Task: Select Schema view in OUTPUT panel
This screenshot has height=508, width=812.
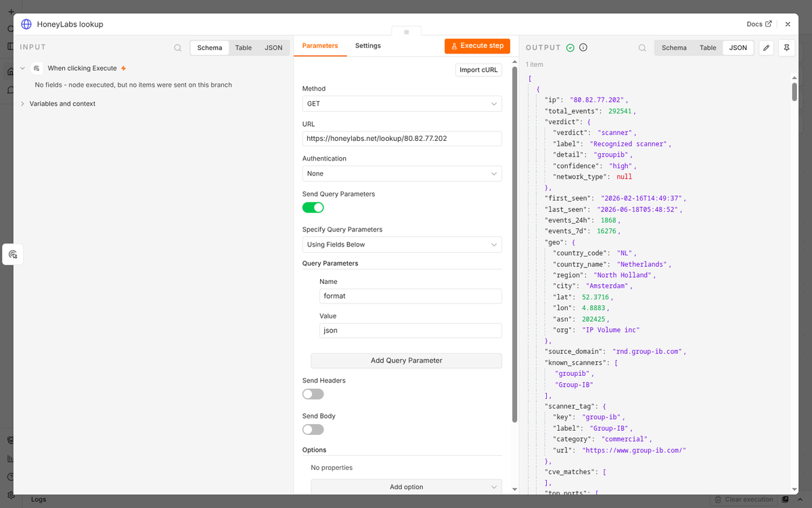Action: tap(674, 48)
